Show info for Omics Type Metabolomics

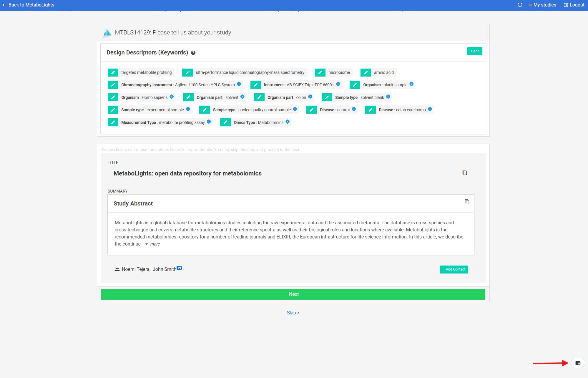288,122
